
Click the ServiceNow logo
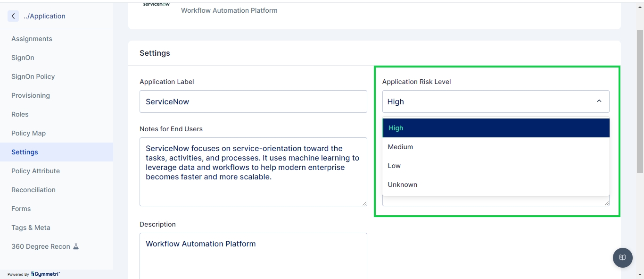coord(156,4)
